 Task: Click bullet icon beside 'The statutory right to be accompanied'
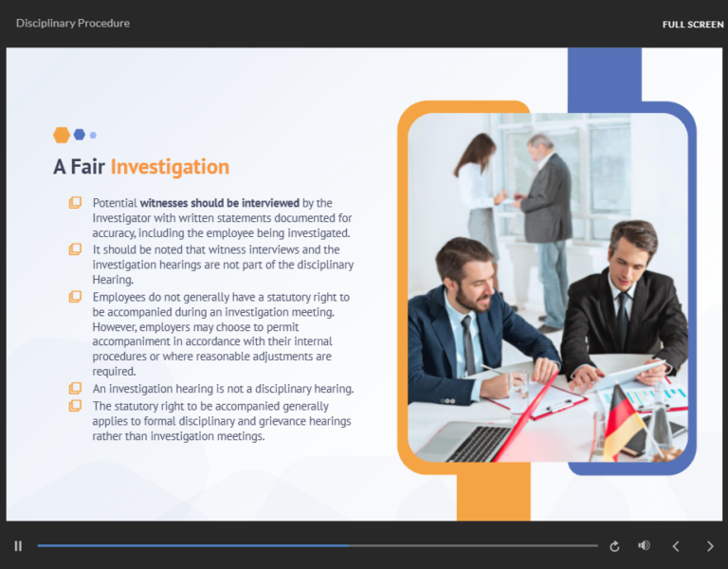75,406
